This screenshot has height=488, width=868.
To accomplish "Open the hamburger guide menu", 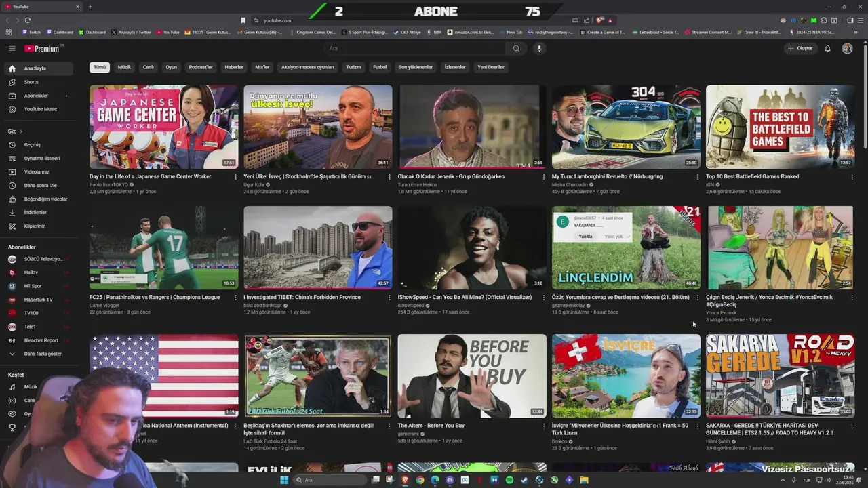I will [x=12, y=48].
